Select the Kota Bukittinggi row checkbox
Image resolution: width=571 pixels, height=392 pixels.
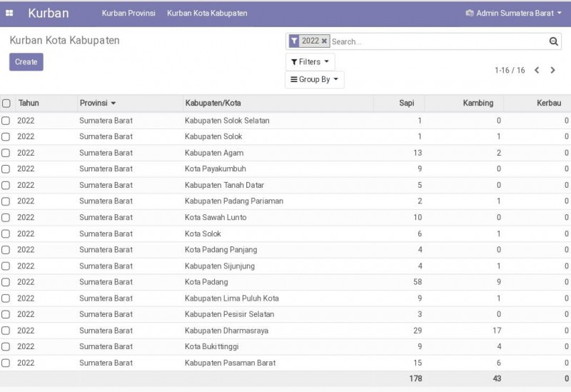[6, 346]
